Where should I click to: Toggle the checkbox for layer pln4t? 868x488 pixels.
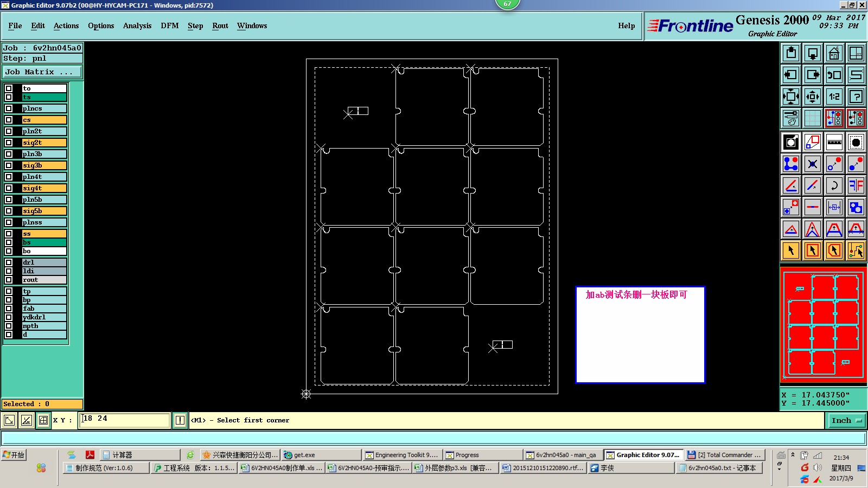[9, 177]
